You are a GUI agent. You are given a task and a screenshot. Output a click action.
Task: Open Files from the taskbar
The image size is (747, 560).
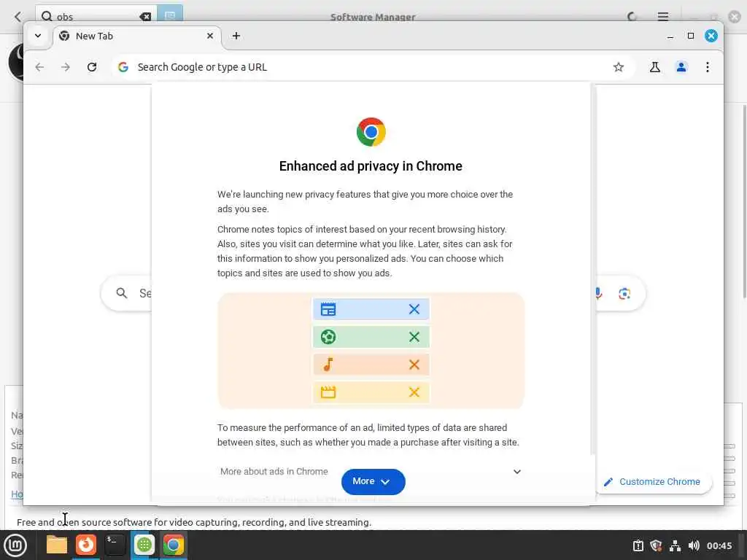pyautogui.click(x=57, y=545)
